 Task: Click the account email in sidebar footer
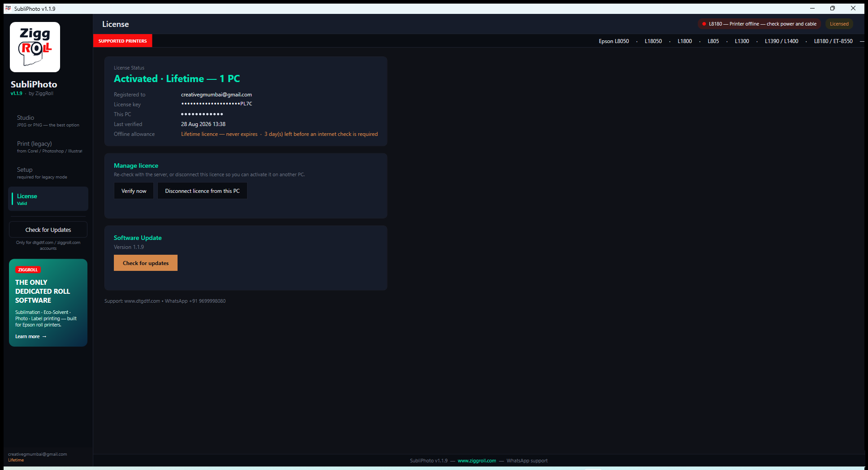(x=37, y=454)
